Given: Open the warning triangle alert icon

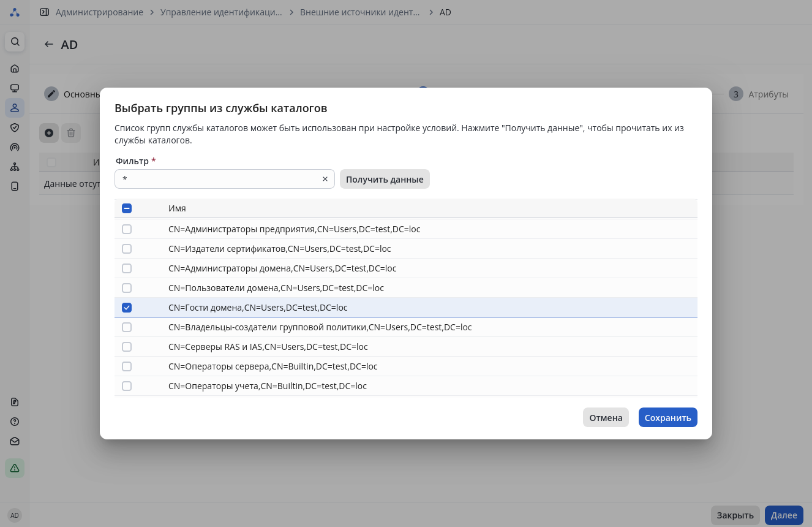Looking at the screenshot, I should (15, 468).
